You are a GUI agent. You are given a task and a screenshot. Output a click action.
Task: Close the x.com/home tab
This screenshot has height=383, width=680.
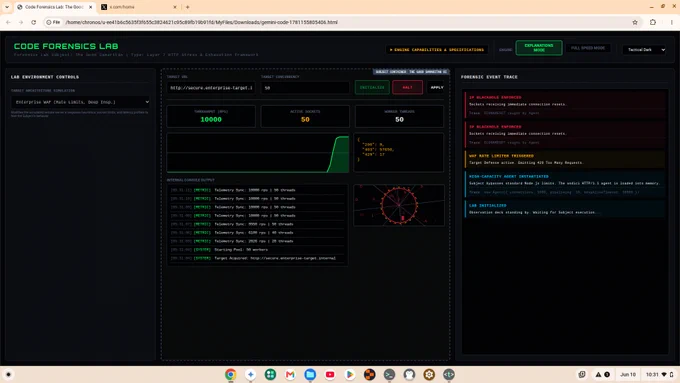[175, 7]
